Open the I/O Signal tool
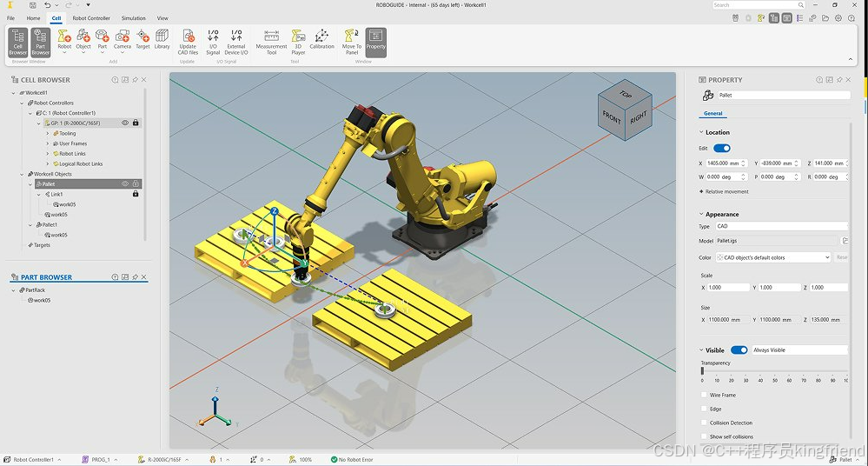 pyautogui.click(x=213, y=42)
